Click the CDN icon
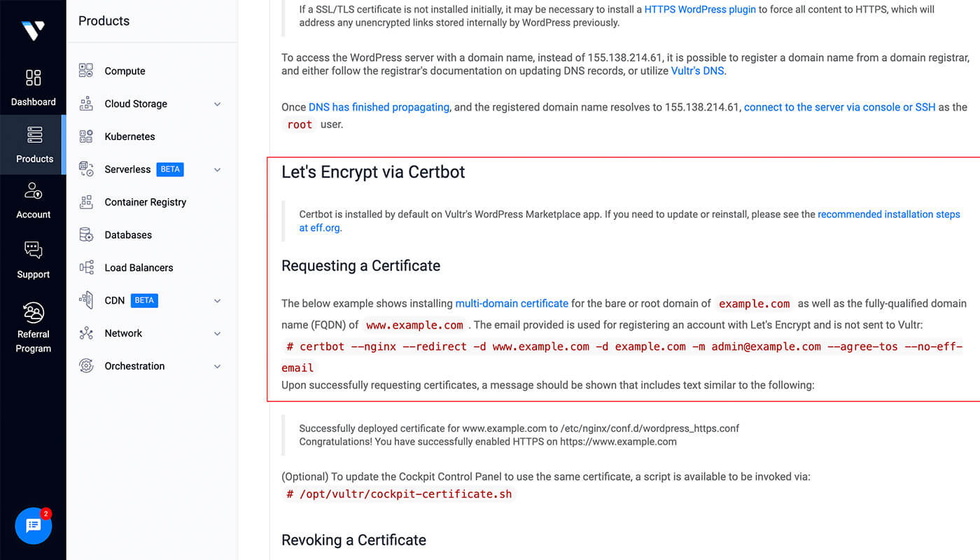 point(86,300)
